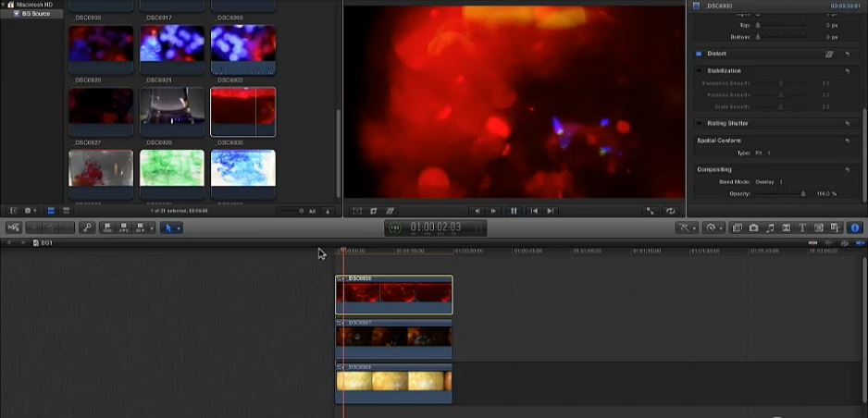
Task: Open the edit mode dropdown arrow
Action: tap(152, 227)
